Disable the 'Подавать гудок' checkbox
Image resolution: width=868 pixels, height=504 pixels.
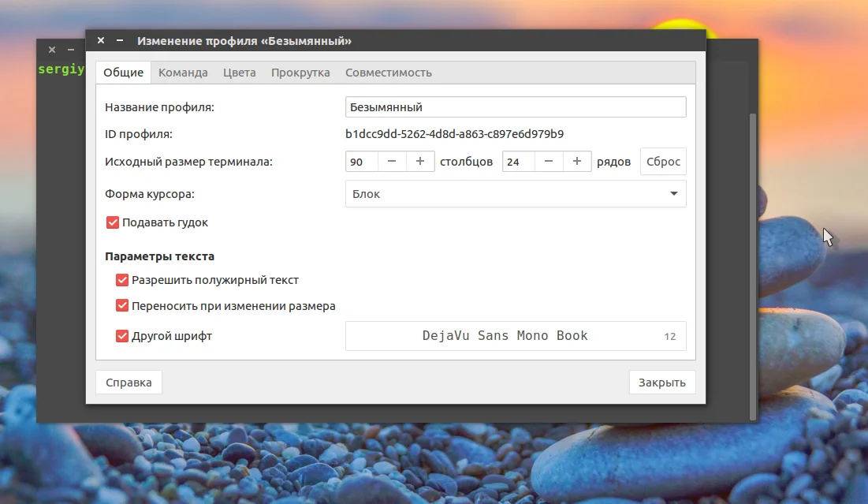coord(113,222)
